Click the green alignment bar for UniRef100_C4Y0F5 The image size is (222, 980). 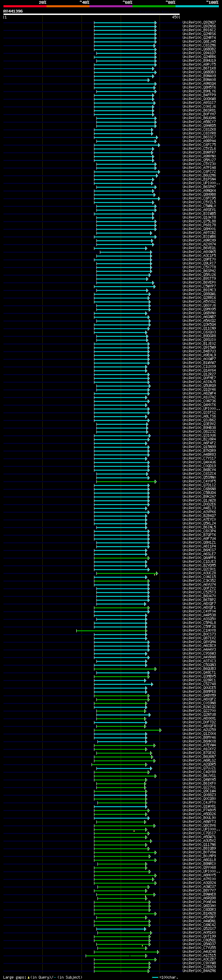coord(126,481)
